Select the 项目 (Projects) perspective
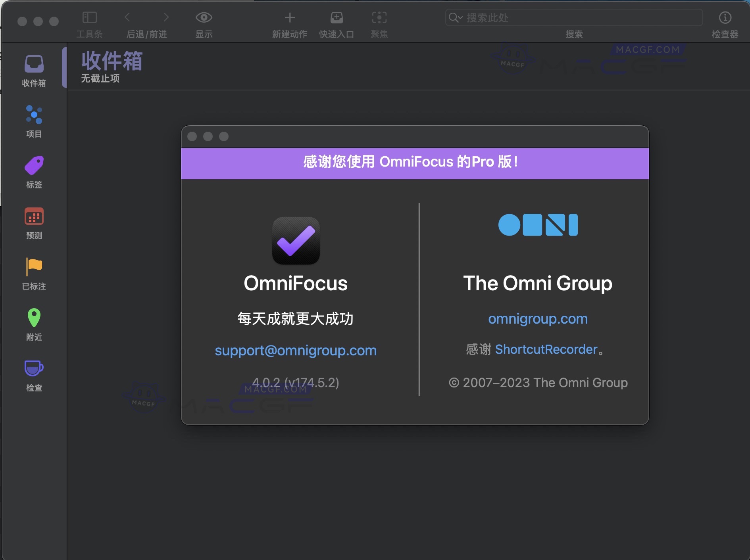The width and height of the screenshot is (750, 560). click(x=34, y=121)
